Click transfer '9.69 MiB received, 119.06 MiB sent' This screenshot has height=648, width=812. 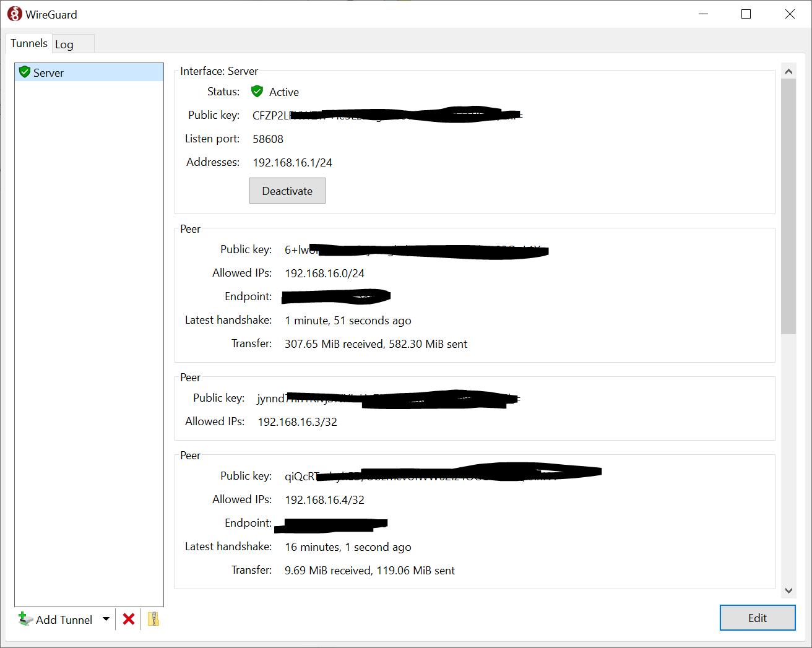pyautogui.click(x=369, y=571)
